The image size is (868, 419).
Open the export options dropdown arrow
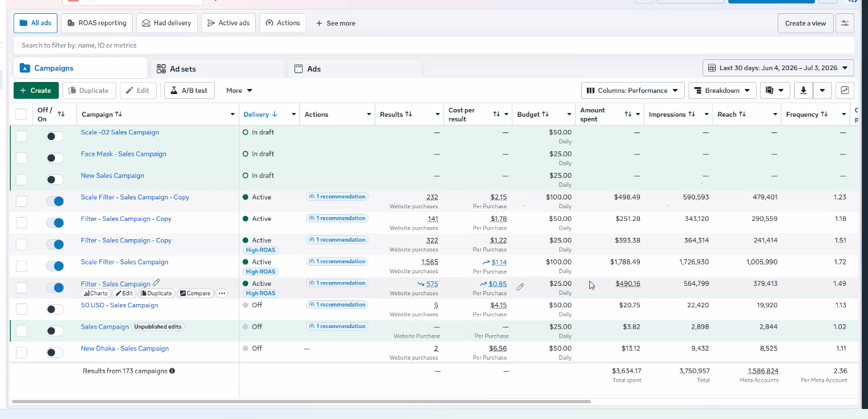(822, 90)
